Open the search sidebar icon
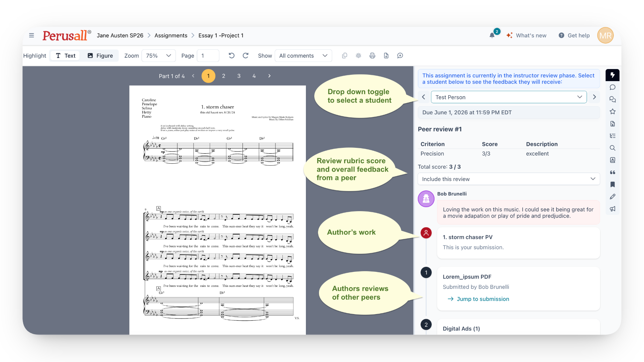 [x=612, y=148]
